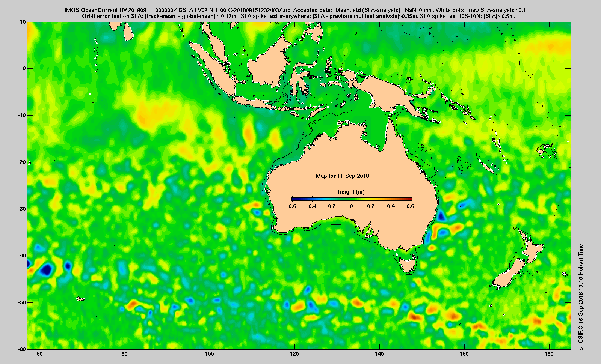The width and height of the screenshot is (601, 364).
Task: Click the longitude axis label '140'
Action: [379, 354]
